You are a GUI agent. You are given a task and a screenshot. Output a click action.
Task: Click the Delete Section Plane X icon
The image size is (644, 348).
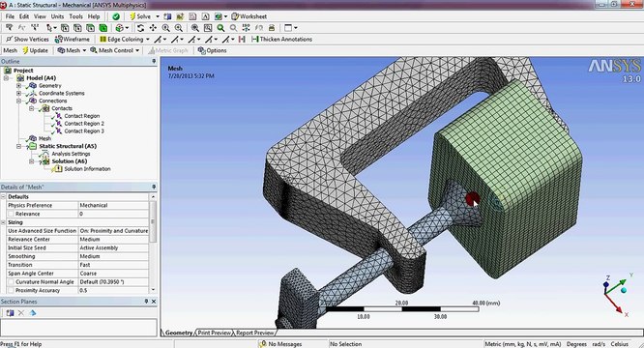(21, 313)
